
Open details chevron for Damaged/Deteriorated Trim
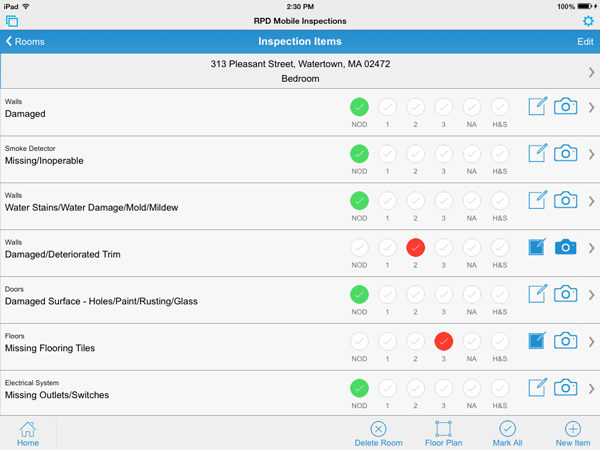pos(591,248)
